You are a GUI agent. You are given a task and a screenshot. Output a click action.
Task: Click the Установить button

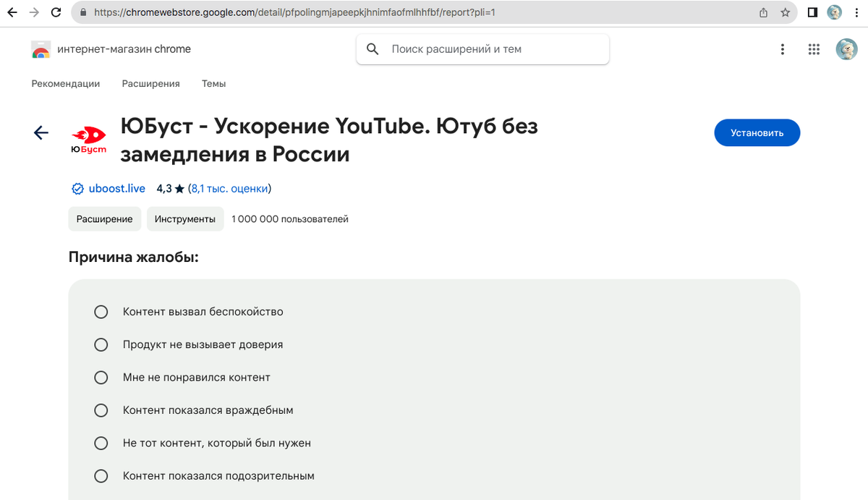tap(757, 132)
